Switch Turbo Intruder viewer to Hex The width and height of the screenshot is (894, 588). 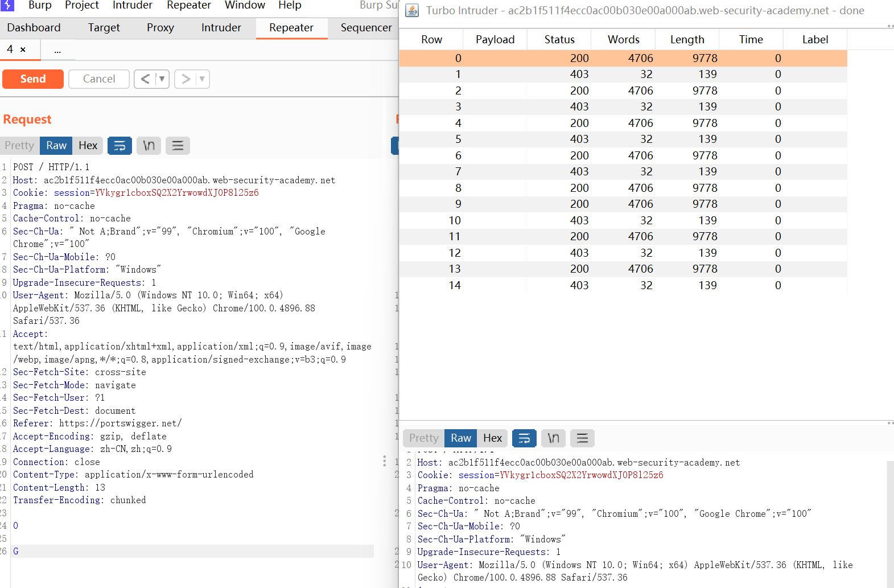point(493,438)
